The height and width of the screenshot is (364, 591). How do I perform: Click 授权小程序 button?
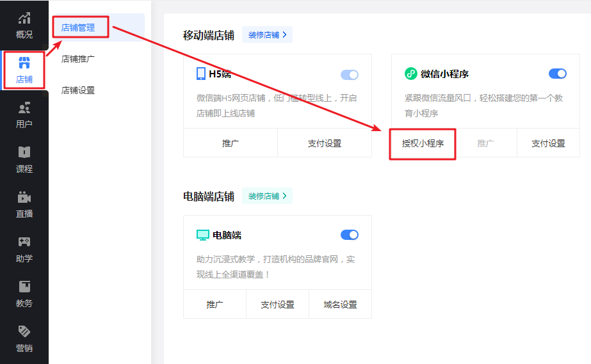tap(423, 143)
